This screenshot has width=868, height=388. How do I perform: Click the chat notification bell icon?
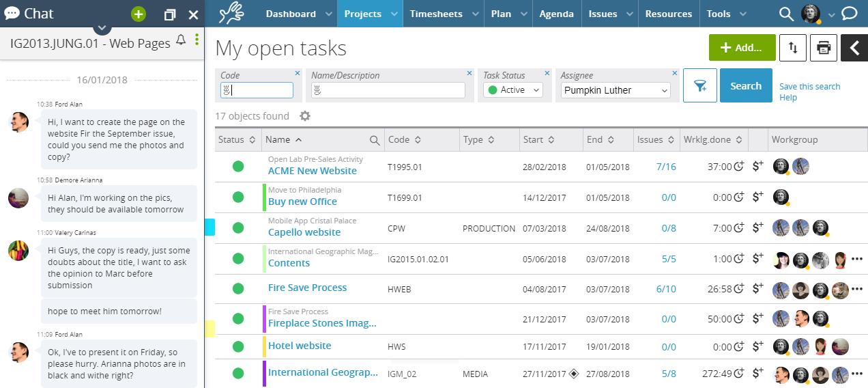[181, 41]
